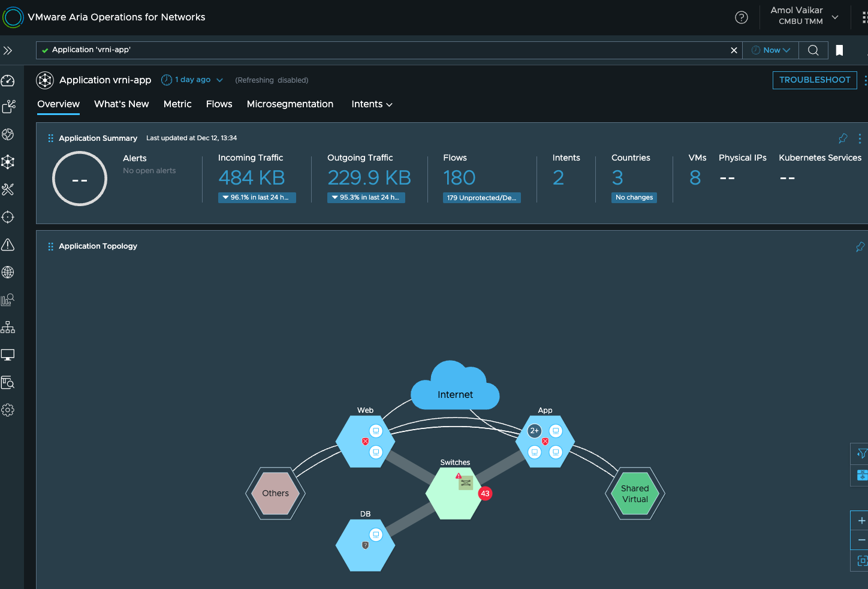Open the Amol Vaikar user menu
868x589 pixels.
point(804,16)
